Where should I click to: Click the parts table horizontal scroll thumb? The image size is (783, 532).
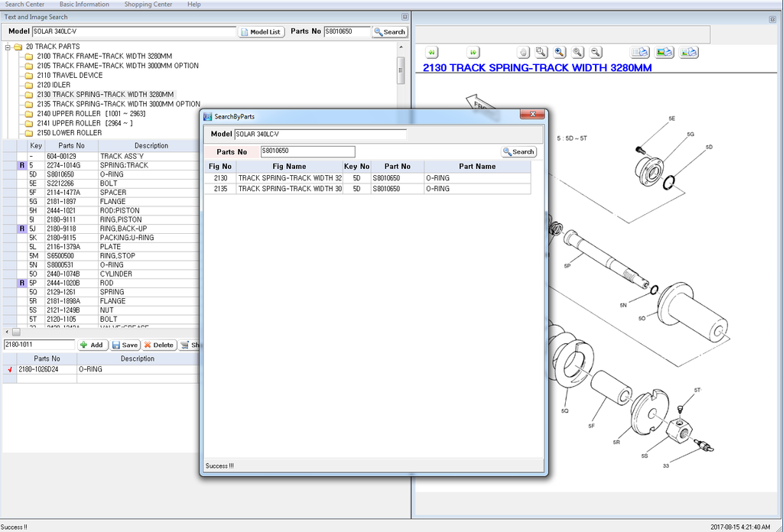coord(17,332)
